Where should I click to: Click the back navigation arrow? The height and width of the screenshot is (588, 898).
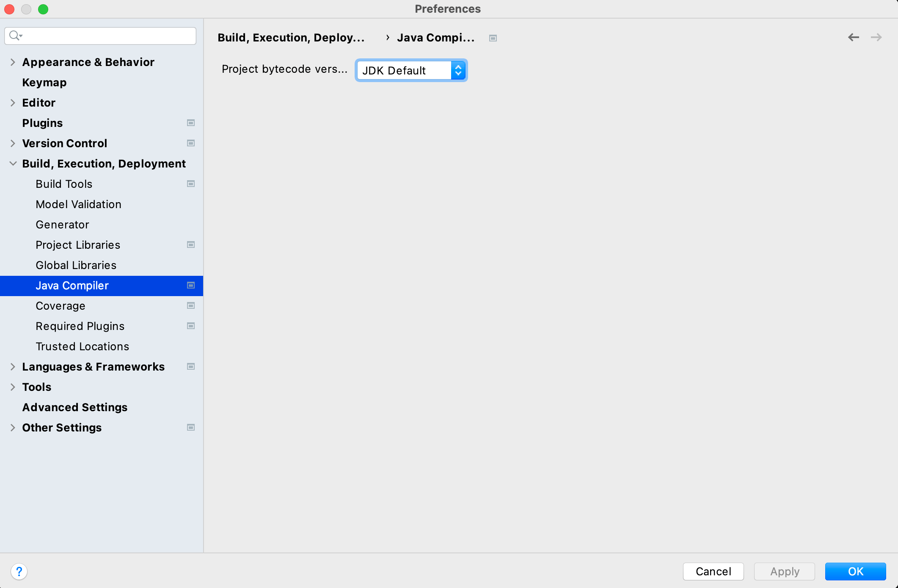pyautogui.click(x=853, y=37)
